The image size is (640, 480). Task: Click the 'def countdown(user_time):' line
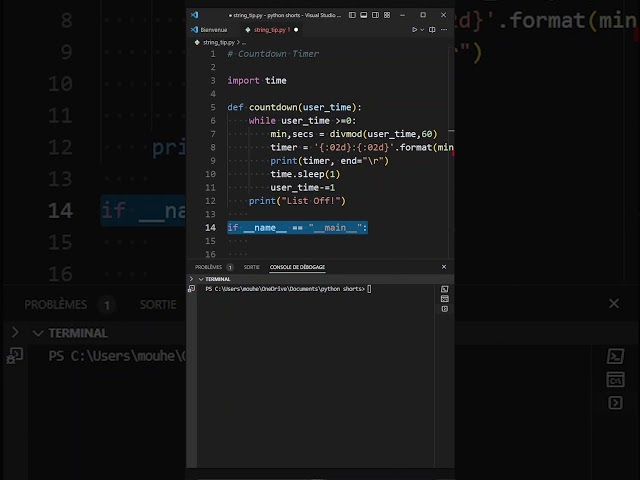[x=294, y=107]
